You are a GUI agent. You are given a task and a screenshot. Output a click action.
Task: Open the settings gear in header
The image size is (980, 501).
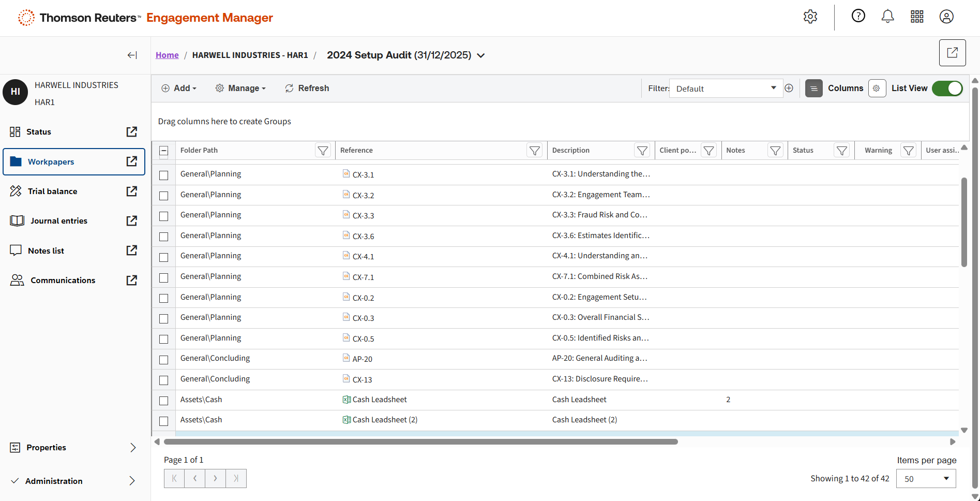point(810,17)
